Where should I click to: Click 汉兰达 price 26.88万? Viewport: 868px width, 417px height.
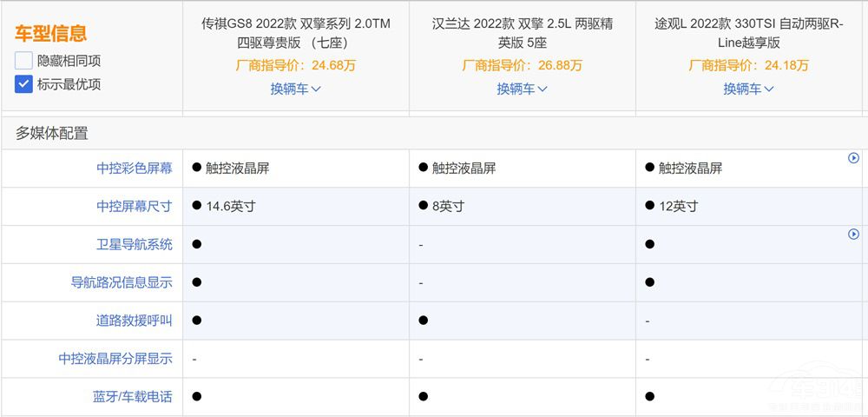pos(523,65)
